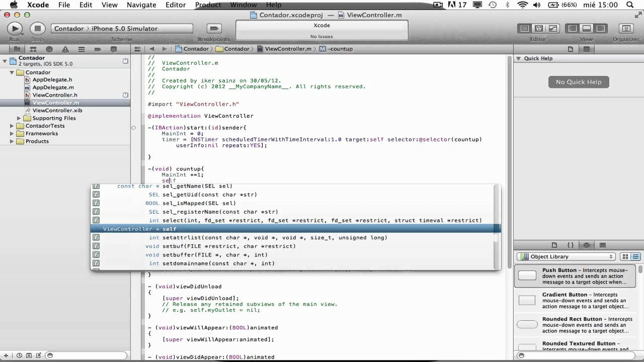Viewport: 644px width, 362px height.
Task: Show the Project navigator folder icon
Action: (x=17, y=49)
